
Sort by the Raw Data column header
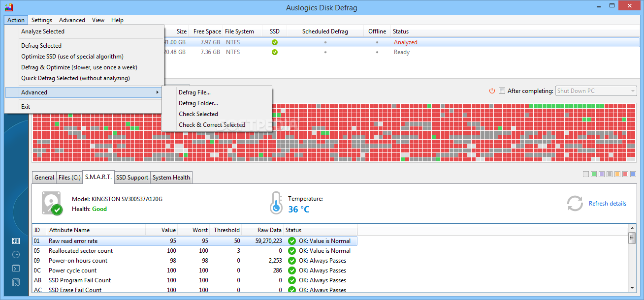(263, 230)
